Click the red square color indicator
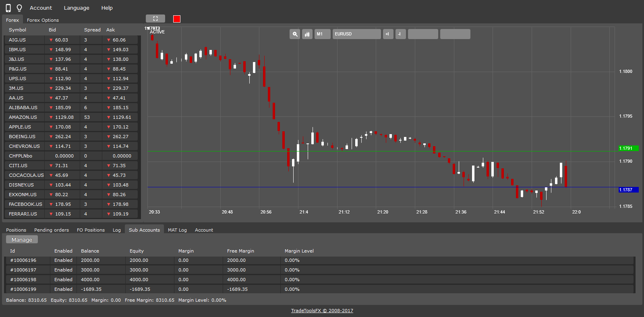 click(177, 19)
